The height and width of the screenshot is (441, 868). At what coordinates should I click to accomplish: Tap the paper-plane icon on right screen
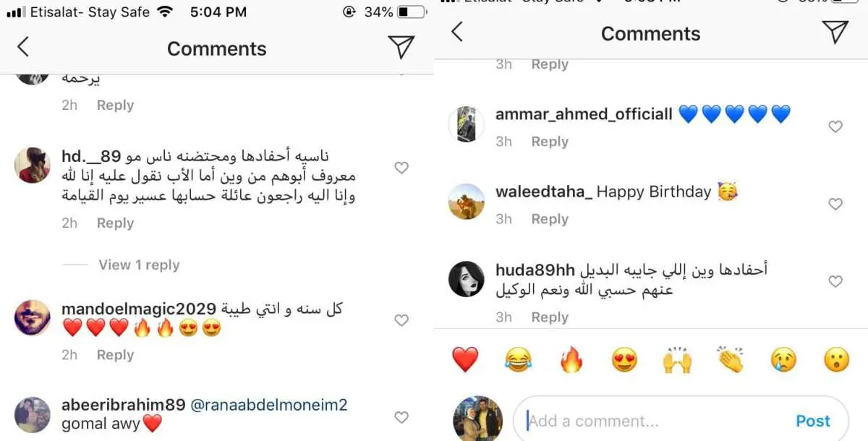point(835,33)
